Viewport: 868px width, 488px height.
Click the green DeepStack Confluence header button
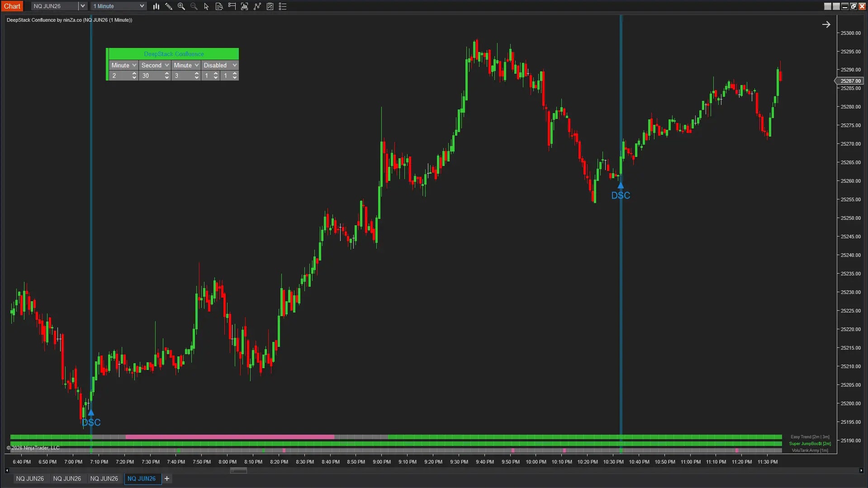pyautogui.click(x=174, y=54)
